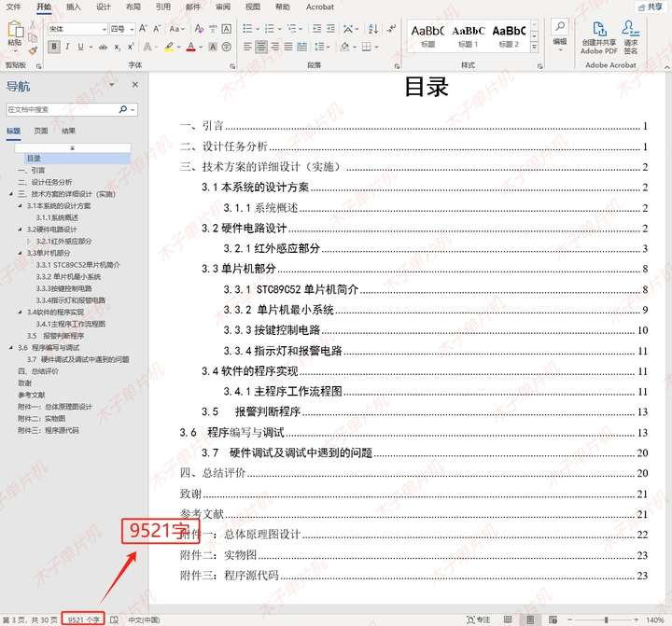Image resolution: width=672 pixels, height=626 pixels.
Task: Apply superscript formatting
Action: tap(131, 47)
